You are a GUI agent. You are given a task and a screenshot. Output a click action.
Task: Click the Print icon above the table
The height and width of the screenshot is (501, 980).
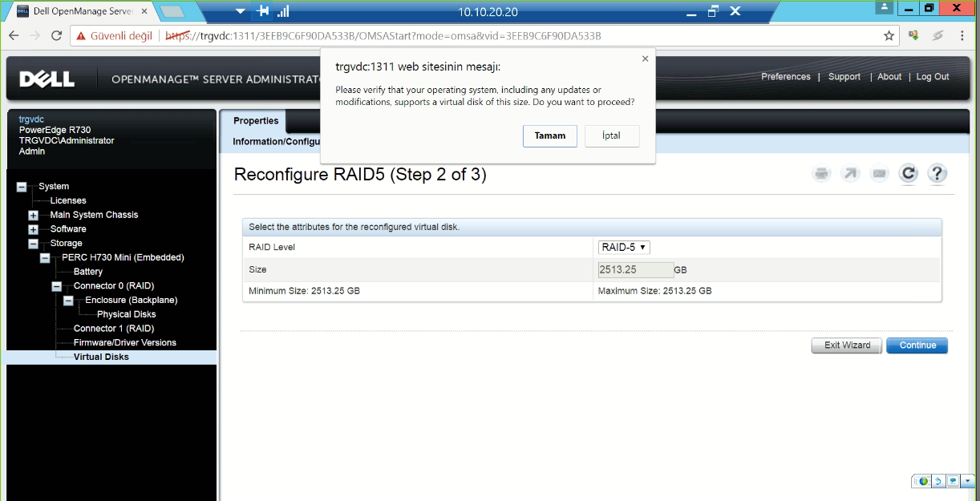coord(821,173)
